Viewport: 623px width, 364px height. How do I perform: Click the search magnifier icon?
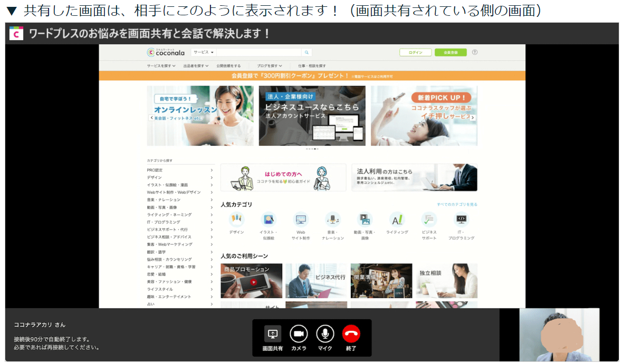307,52
